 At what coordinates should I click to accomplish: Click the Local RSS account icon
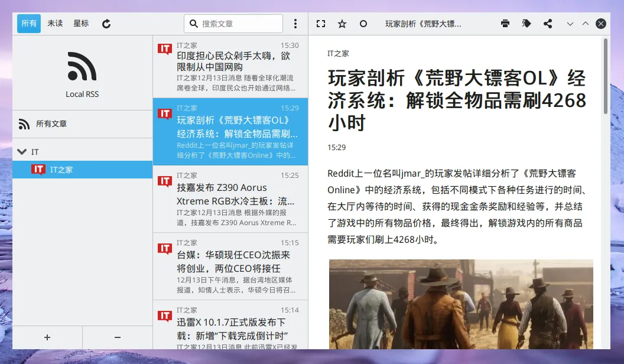click(82, 66)
